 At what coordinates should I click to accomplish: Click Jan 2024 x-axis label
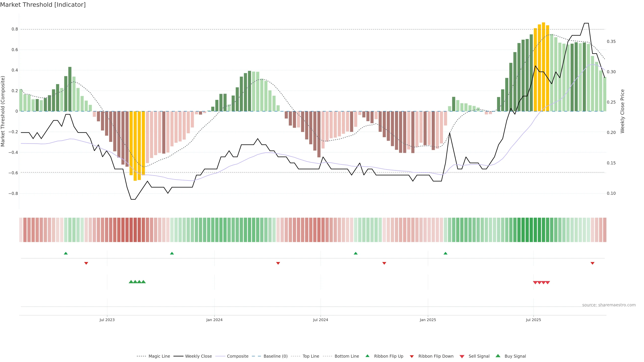214,320
